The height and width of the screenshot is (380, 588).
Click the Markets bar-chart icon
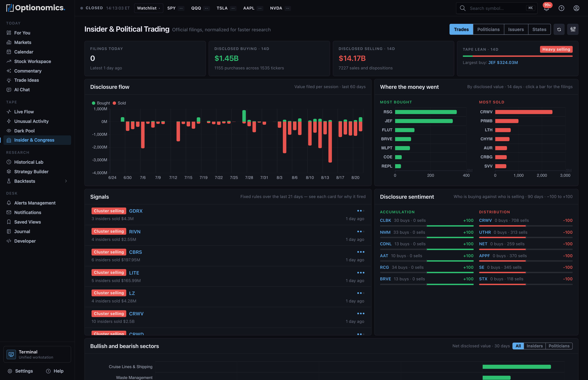pyautogui.click(x=9, y=42)
